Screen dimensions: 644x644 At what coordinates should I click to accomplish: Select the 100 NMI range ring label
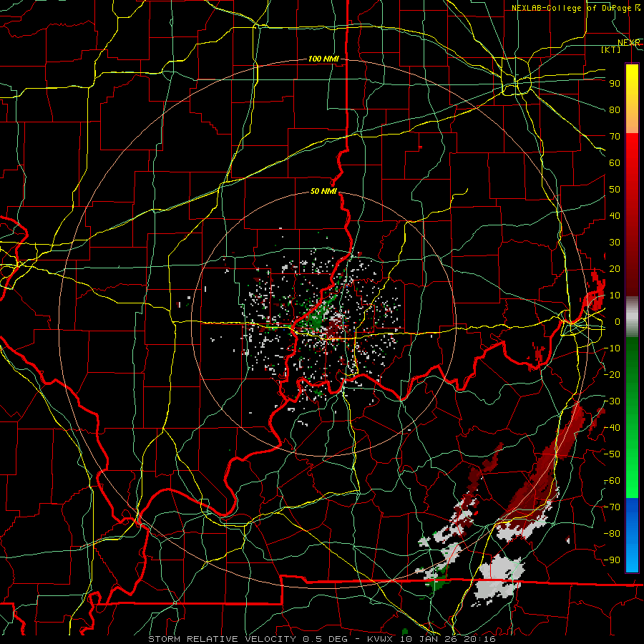(323, 59)
